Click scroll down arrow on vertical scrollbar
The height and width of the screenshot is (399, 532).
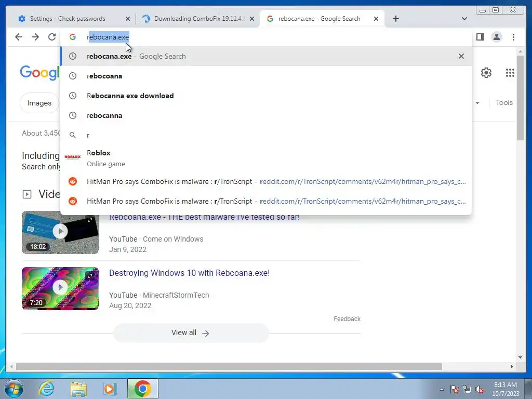click(x=521, y=357)
